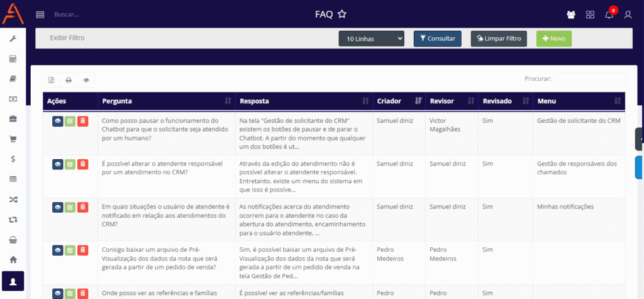Open the apps grid icon in header
The width and height of the screenshot is (644, 299).
[x=590, y=14]
